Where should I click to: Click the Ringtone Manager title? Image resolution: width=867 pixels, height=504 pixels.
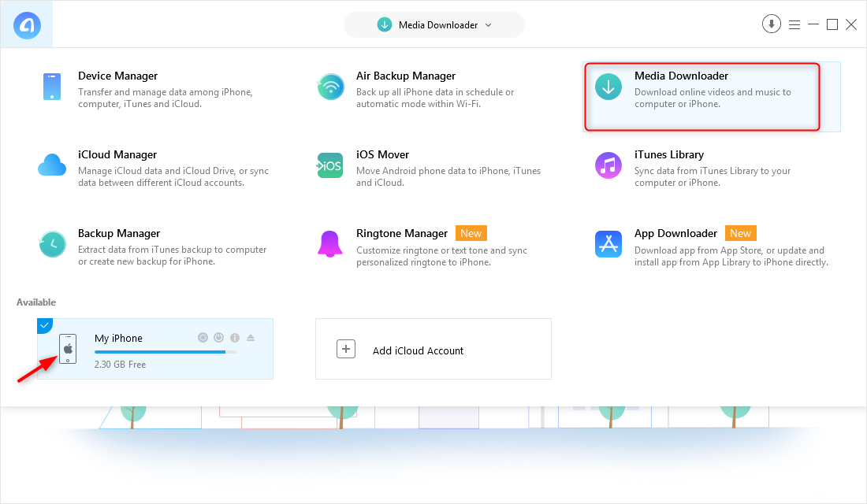402,233
